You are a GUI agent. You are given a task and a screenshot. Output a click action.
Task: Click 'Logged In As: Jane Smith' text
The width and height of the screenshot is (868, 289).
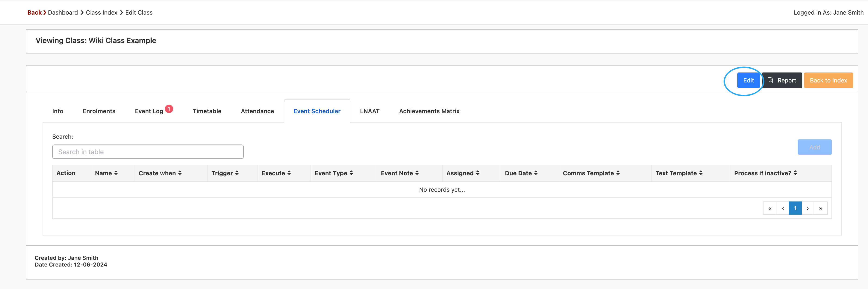click(x=828, y=13)
